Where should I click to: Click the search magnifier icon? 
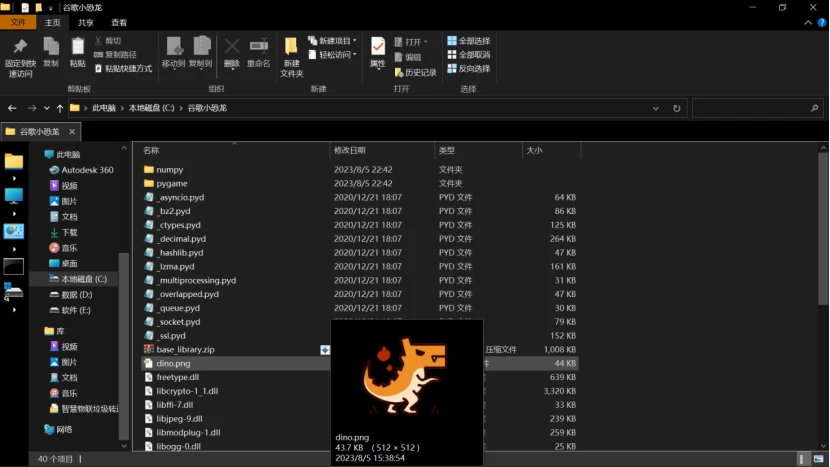815,108
